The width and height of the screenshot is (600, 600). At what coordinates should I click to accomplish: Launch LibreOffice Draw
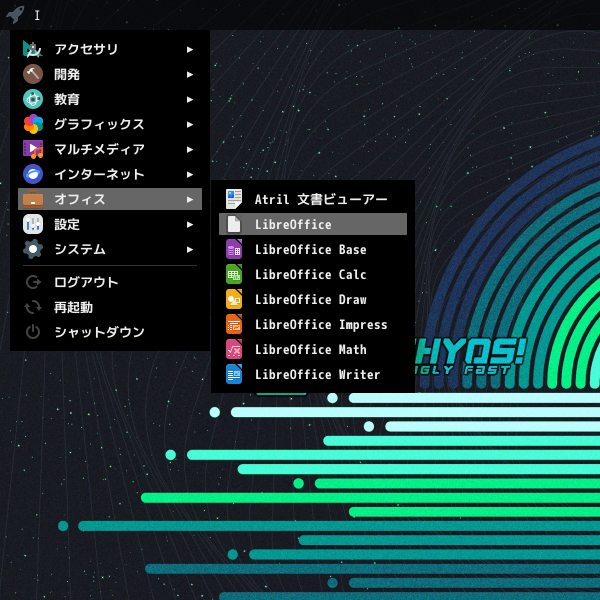point(313,299)
